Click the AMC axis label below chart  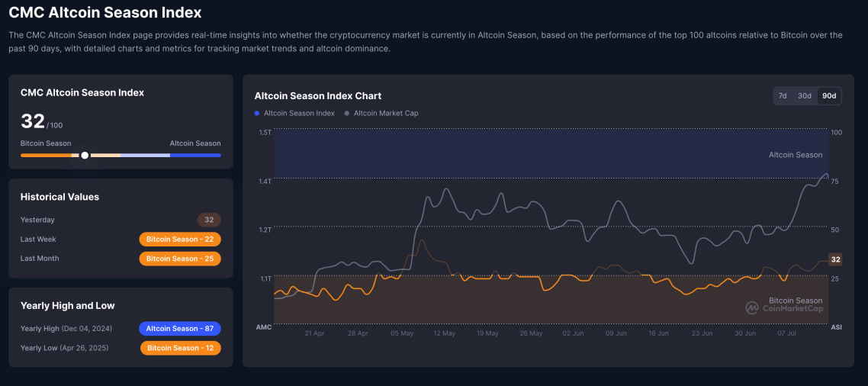click(x=264, y=327)
